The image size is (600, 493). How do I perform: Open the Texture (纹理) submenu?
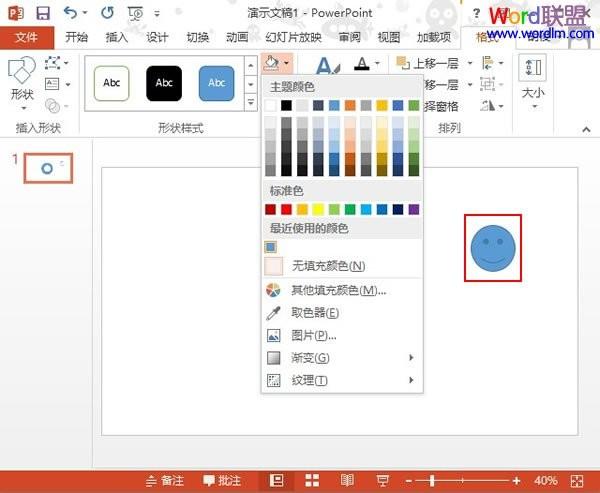[x=342, y=380]
